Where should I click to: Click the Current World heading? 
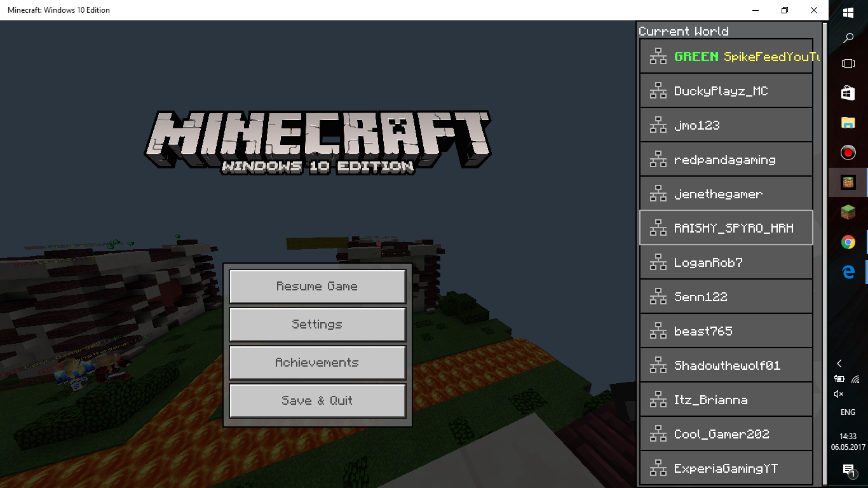pos(684,31)
